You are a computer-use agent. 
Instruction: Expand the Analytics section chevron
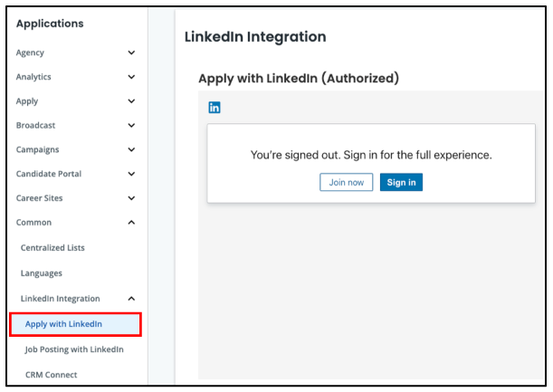coord(131,77)
